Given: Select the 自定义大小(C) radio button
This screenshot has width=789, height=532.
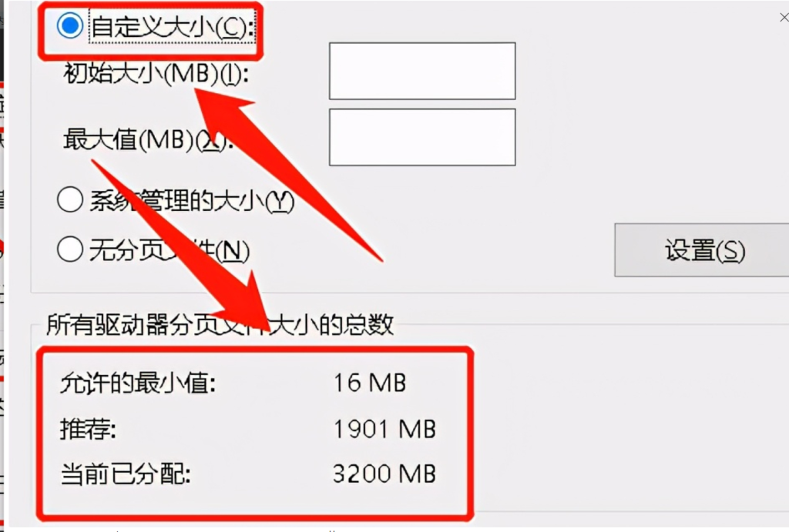Looking at the screenshot, I should tap(70, 25).
